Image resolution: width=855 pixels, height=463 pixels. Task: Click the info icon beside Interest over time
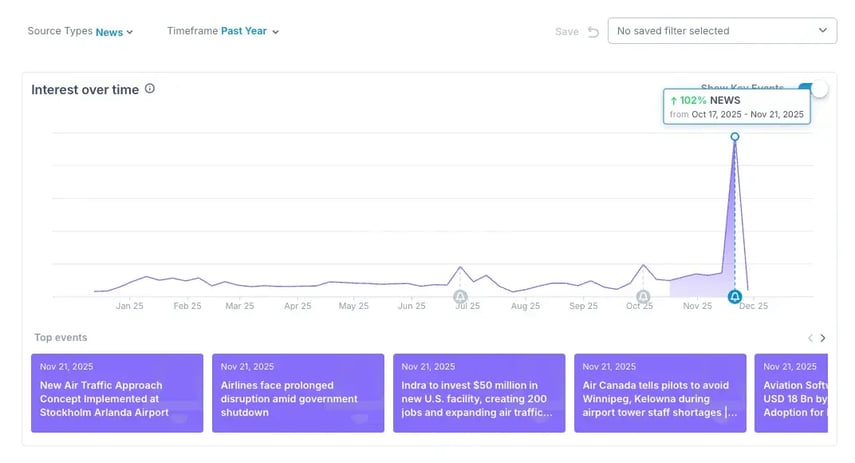[x=150, y=89]
